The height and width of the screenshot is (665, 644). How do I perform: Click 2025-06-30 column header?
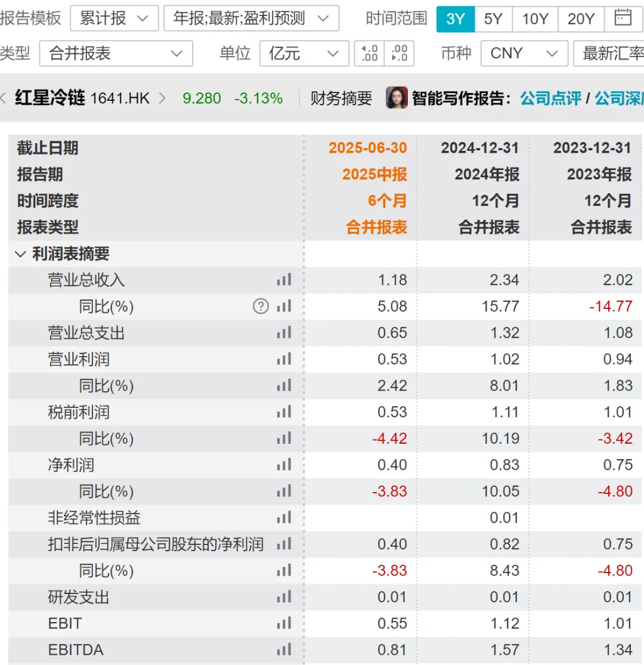(367, 147)
